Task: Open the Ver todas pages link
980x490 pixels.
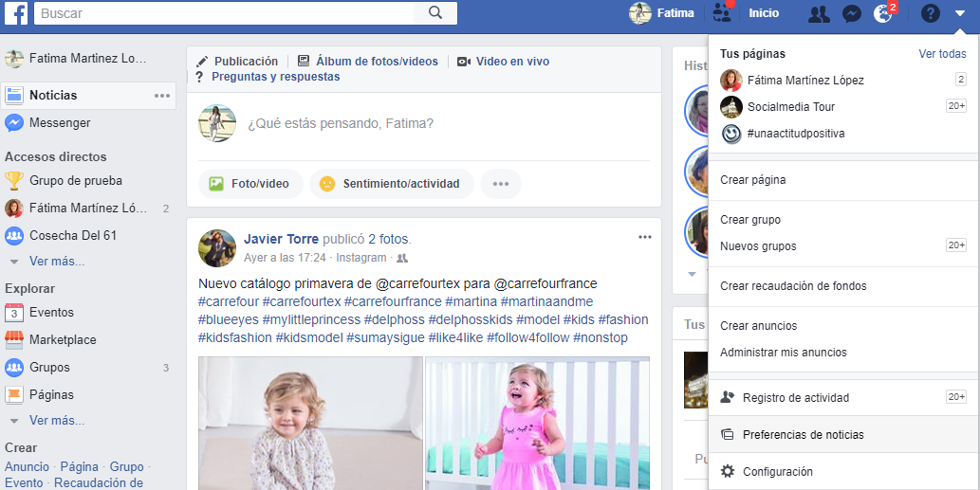Action: tap(942, 54)
